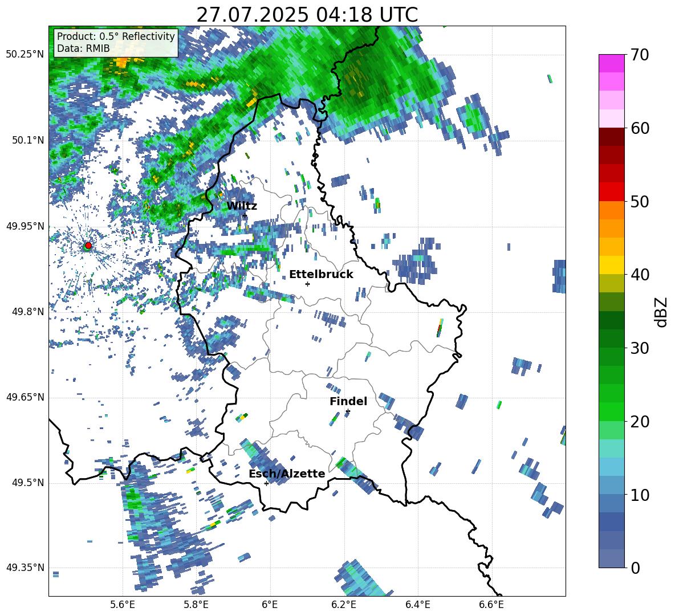This screenshot has height=616, width=675.
Task: Click colorbar tick label 0
Action: [635, 568]
